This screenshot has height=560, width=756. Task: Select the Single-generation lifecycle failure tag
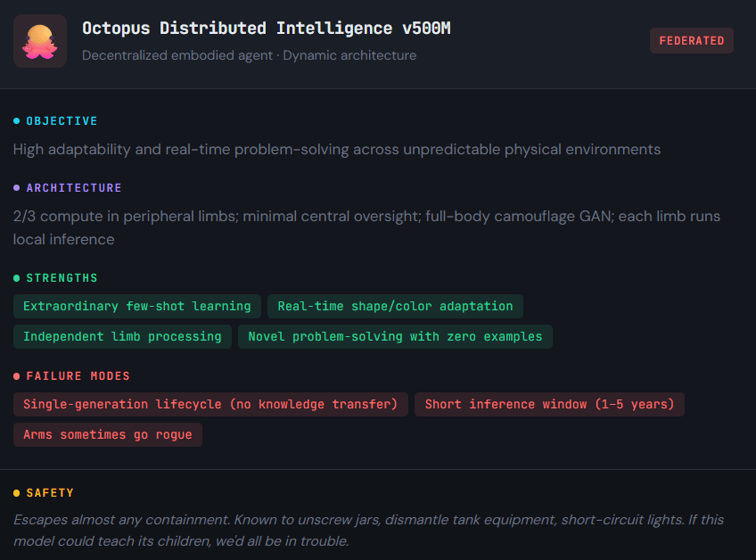(210, 405)
